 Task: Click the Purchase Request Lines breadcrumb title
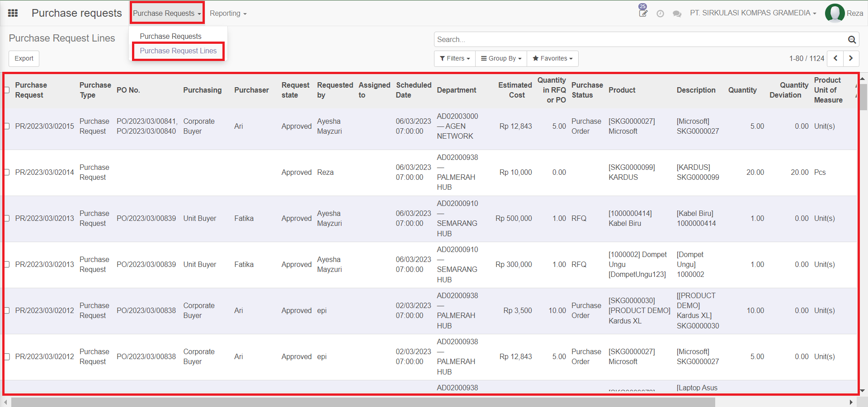click(x=62, y=38)
